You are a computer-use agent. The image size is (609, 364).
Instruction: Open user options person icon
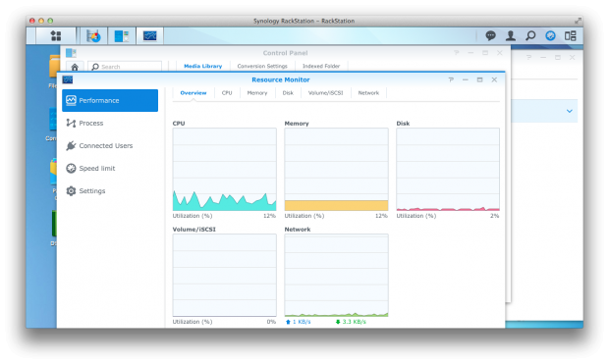click(511, 35)
